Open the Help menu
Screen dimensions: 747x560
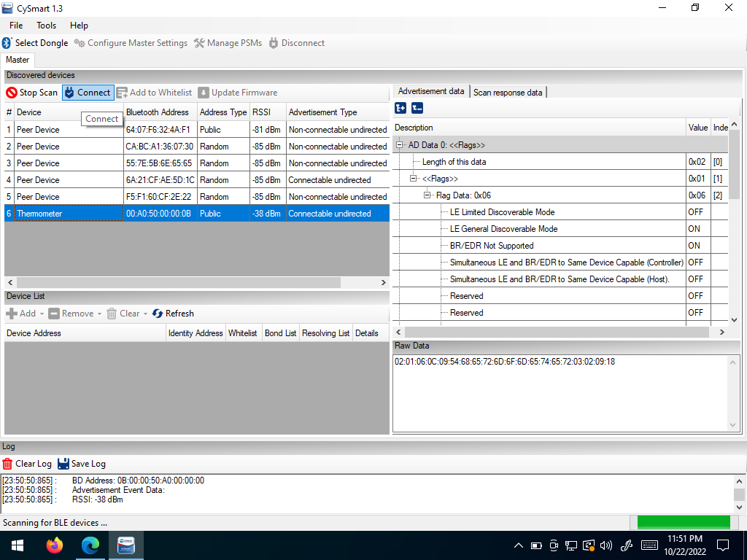pyautogui.click(x=79, y=26)
